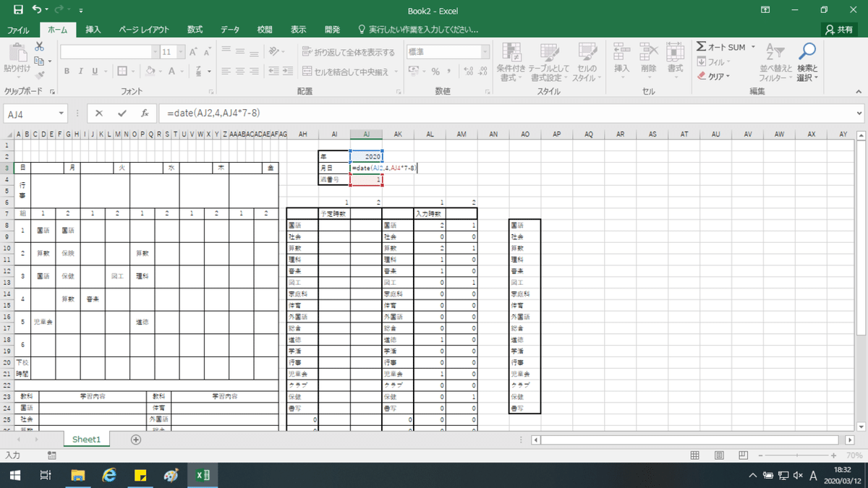Expand the formula bar
The height and width of the screenshot is (488, 868).
[859, 114]
